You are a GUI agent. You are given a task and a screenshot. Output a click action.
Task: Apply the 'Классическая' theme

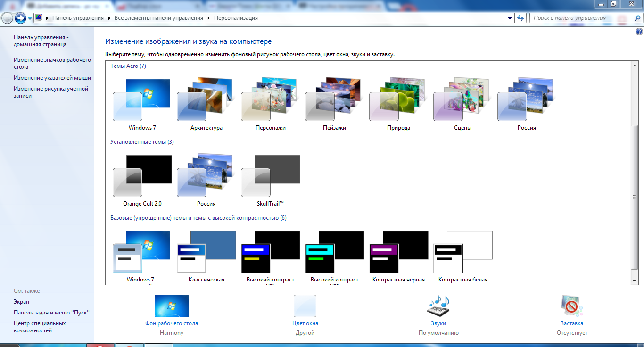(206, 256)
